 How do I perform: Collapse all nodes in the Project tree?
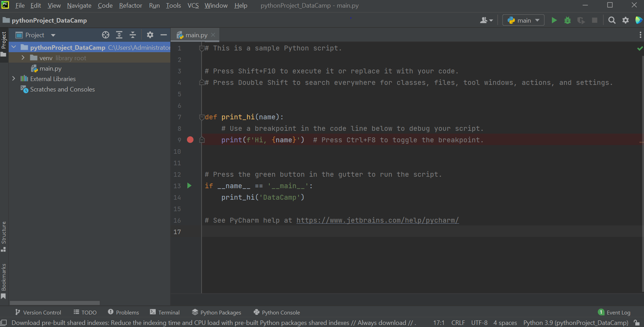click(132, 35)
